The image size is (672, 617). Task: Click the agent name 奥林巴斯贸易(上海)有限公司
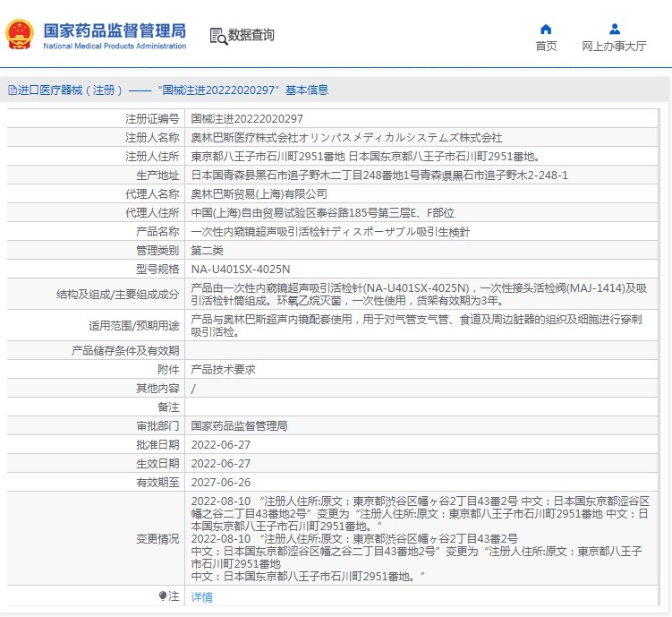[x=259, y=193]
